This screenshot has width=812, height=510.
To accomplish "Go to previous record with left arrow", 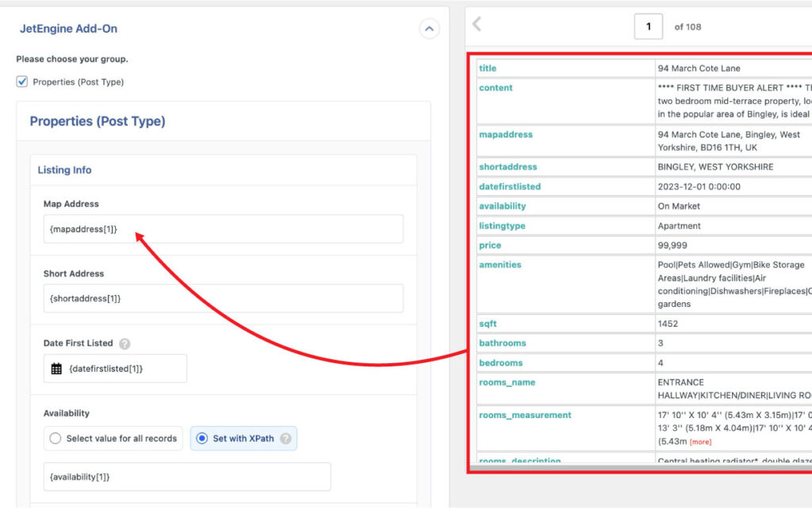I will (477, 25).
